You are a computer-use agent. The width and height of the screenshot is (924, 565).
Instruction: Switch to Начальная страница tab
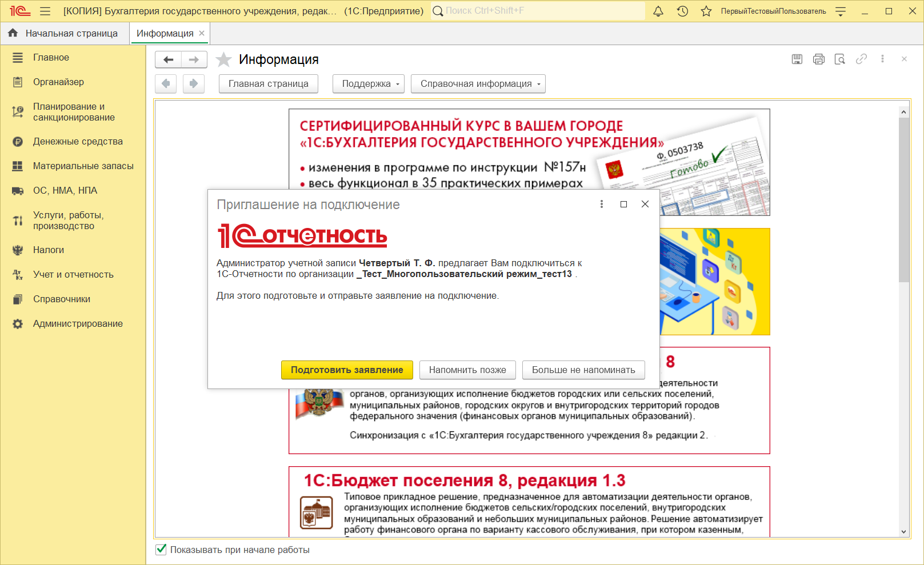[x=64, y=33]
